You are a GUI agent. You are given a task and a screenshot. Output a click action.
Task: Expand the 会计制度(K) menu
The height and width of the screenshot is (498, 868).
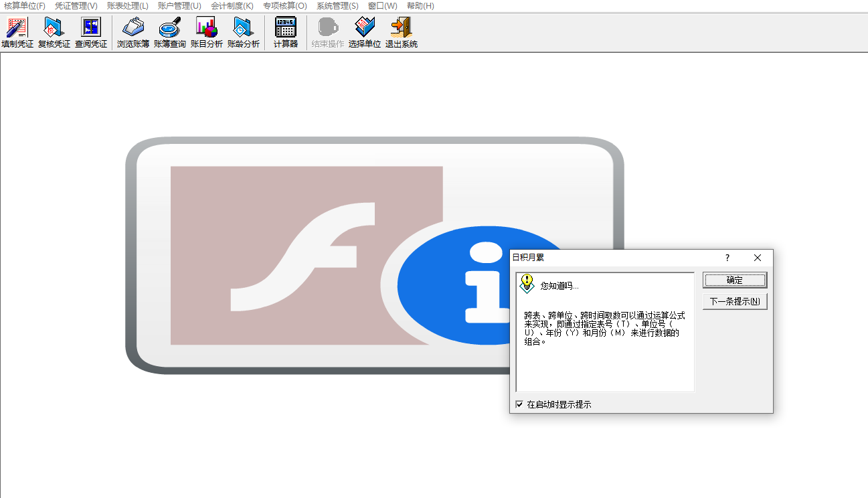[x=232, y=6]
